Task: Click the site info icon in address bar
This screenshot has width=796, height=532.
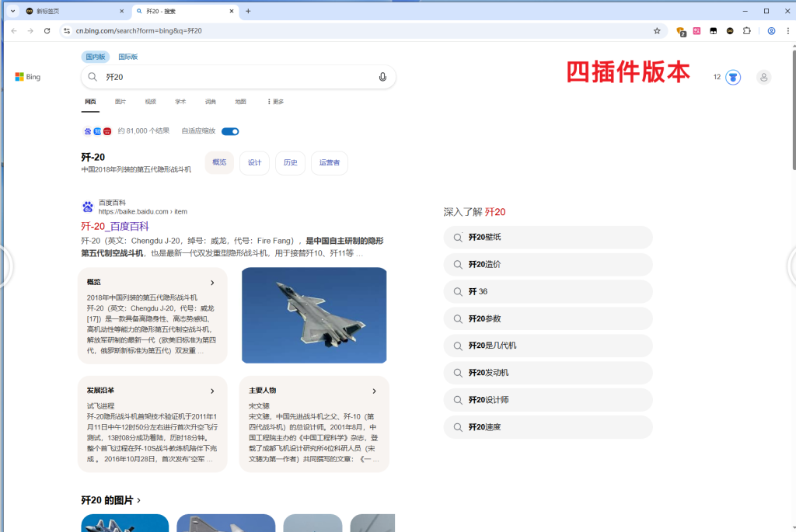Action: (x=67, y=31)
